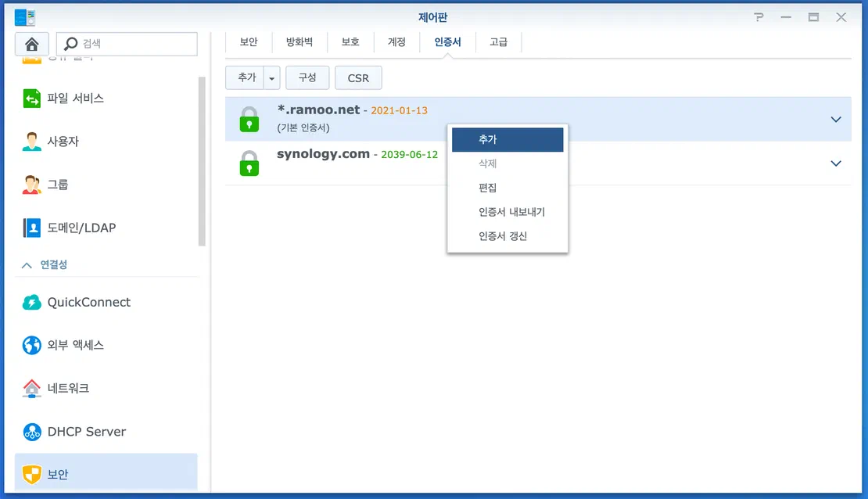The image size is (868, 499).
Task: Open DHCP Server text in the sidebar
Action: click(x=87, y=432)
